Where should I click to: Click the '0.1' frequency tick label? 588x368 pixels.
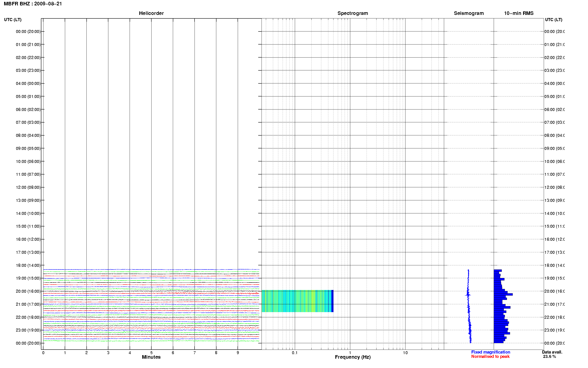pos(295,353)
